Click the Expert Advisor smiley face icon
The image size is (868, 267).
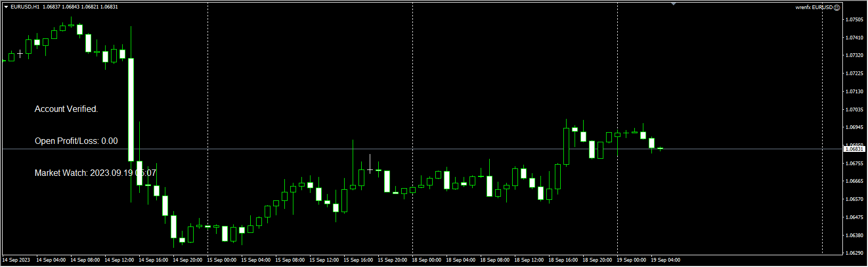pyautogui.click(x=837, y=7)
